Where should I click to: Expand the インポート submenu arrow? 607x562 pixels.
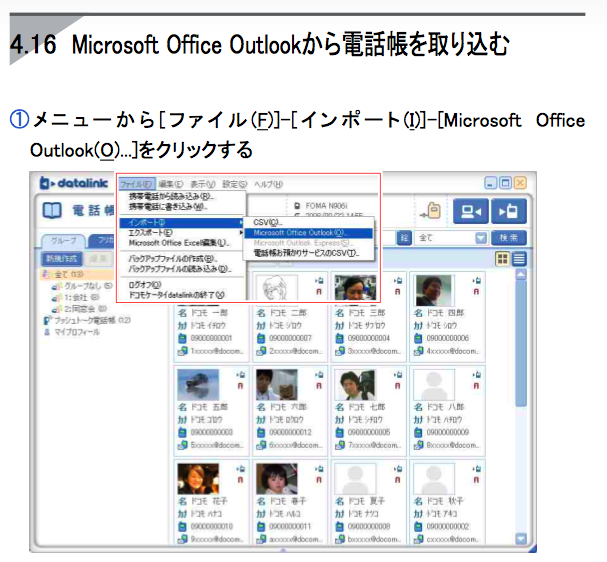tap(242, 223)
